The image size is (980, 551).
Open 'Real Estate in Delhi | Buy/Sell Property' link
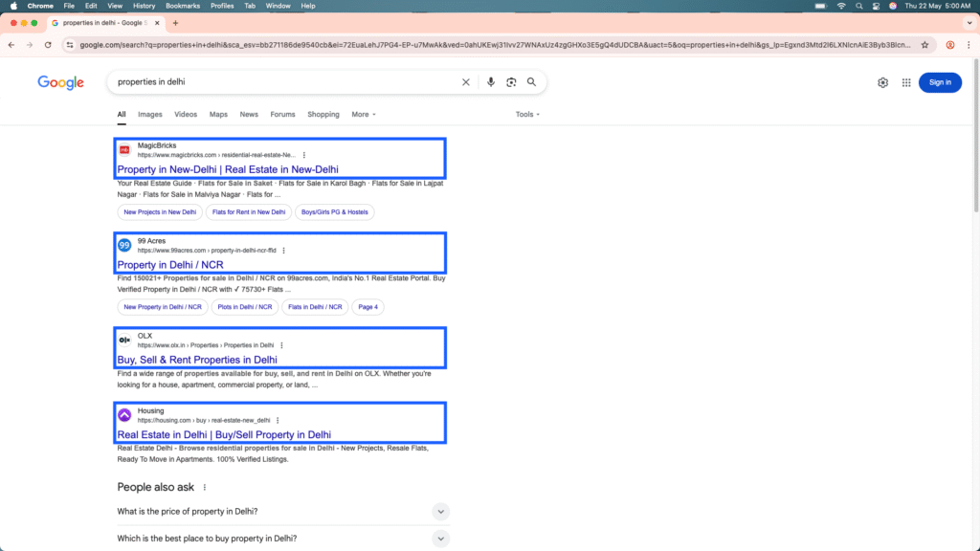point(224,435)
